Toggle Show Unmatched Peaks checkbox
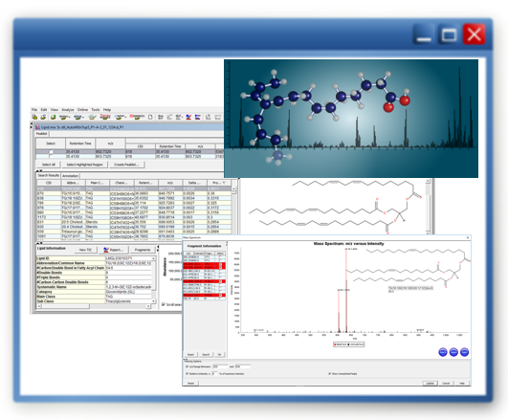508x420 pixels. [x=330, y=374]
